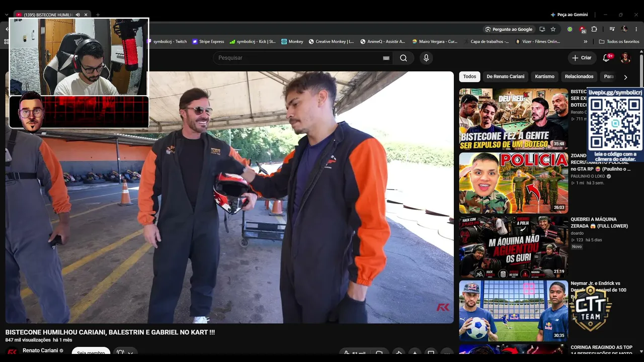Open the Chrome extensions puzzle icon
Viewport: 644px width, 362px height.
pos(594,29)
